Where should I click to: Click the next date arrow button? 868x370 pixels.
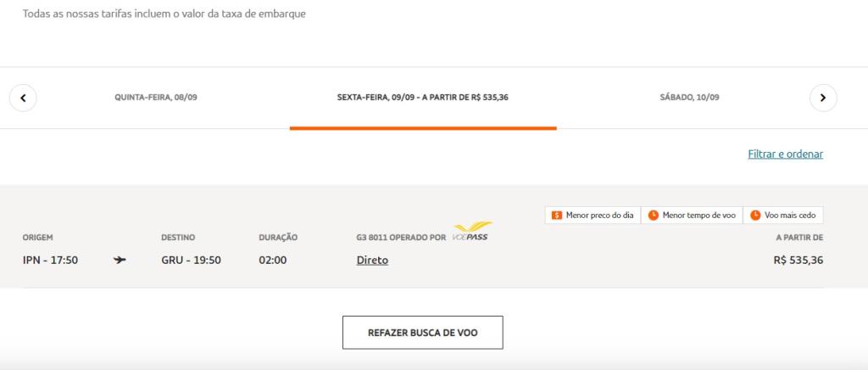(823, 98)
